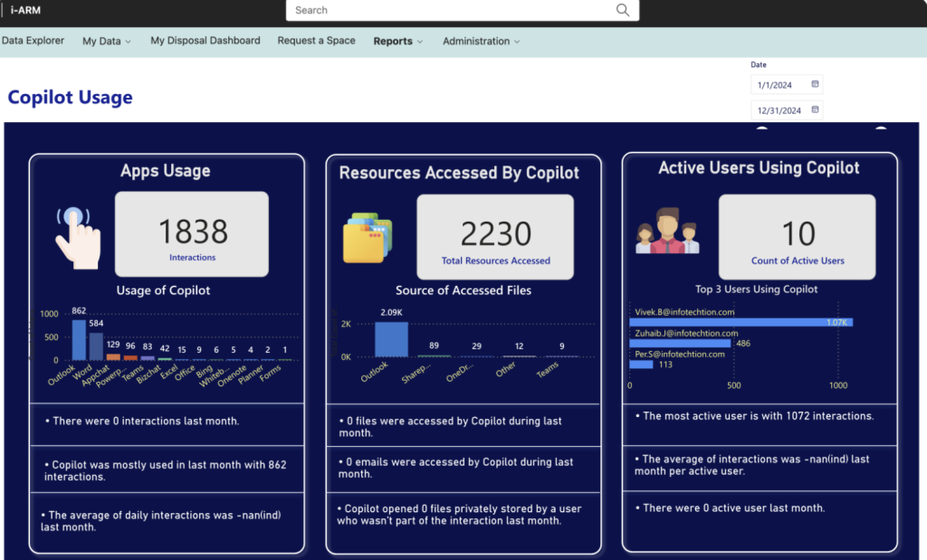The height and width of the screenshot is (560, 927).
Task: Open the Data Explorer menu item
Action: pos(33,41)
